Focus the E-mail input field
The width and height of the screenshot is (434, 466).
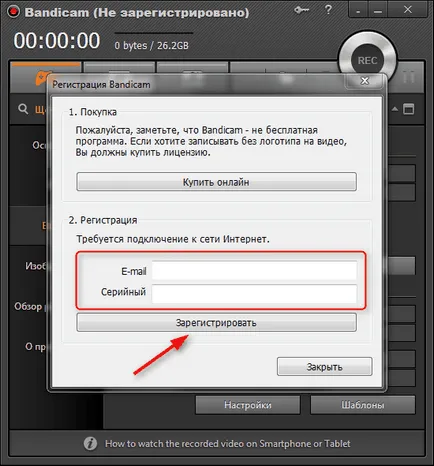tap(254, 270)
